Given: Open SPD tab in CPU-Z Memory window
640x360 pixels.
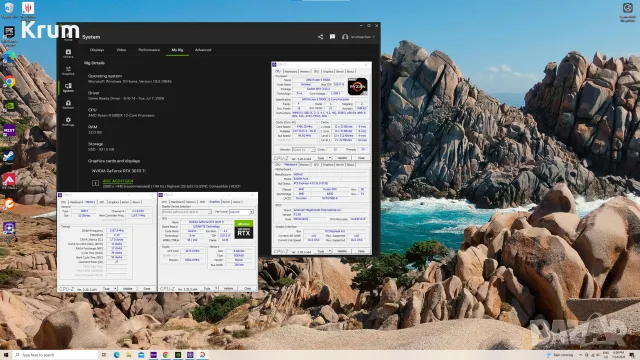Looking at the screenshot, I should pyautogui.click(x=102, y=202).
